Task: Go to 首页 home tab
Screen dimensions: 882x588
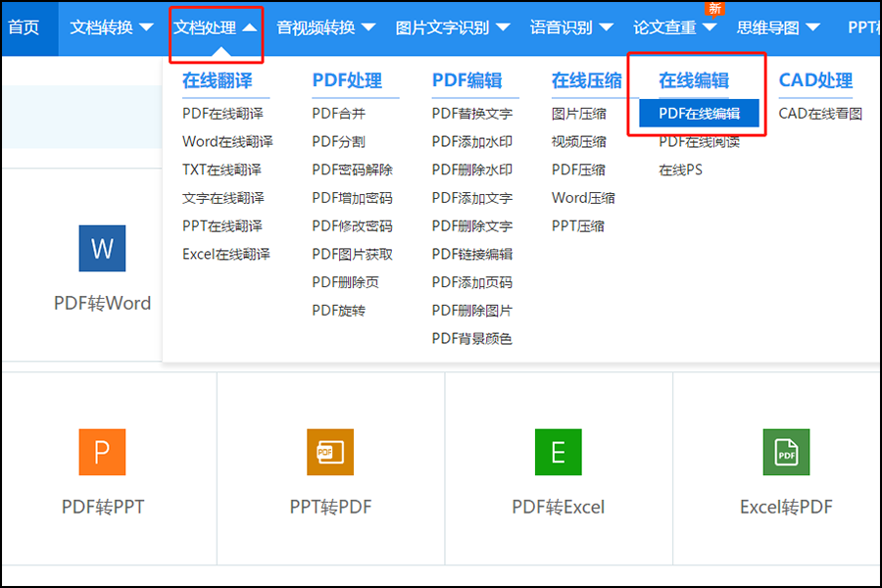Action: click(24, 27)
